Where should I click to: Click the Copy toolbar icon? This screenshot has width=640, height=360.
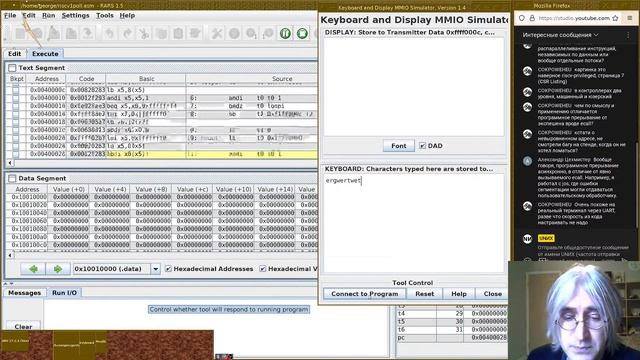click(161, 33)
